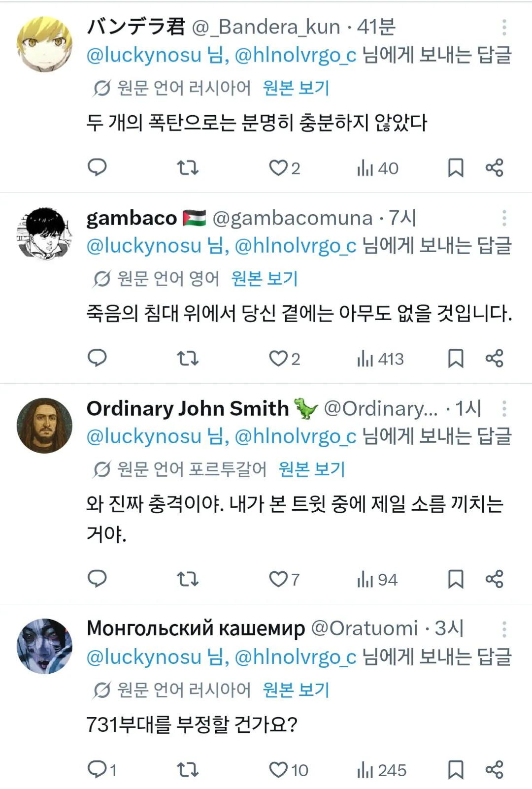Retweet the Монгольский кашемир reply
The width and height of the screenshot is (532, 789).
[x=188, y=770]
